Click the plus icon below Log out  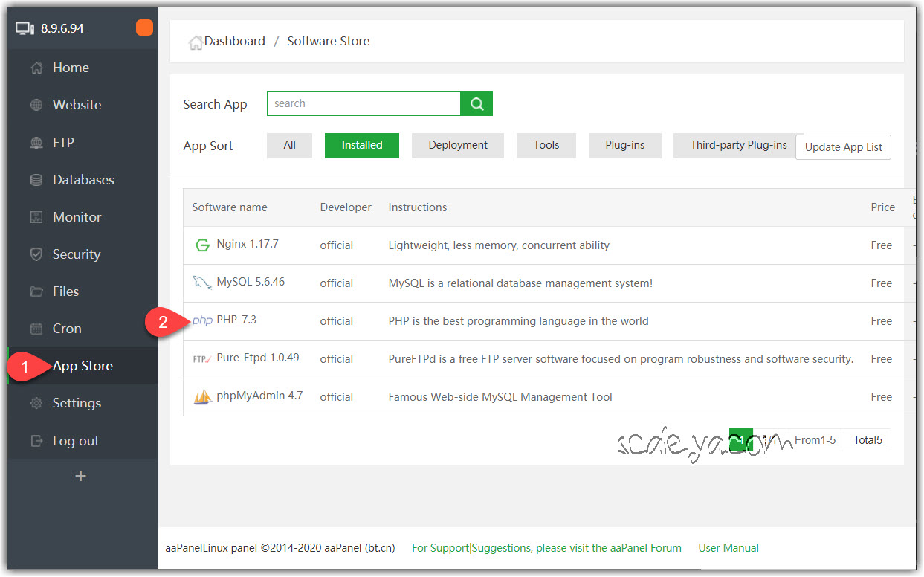click(81, 476)
